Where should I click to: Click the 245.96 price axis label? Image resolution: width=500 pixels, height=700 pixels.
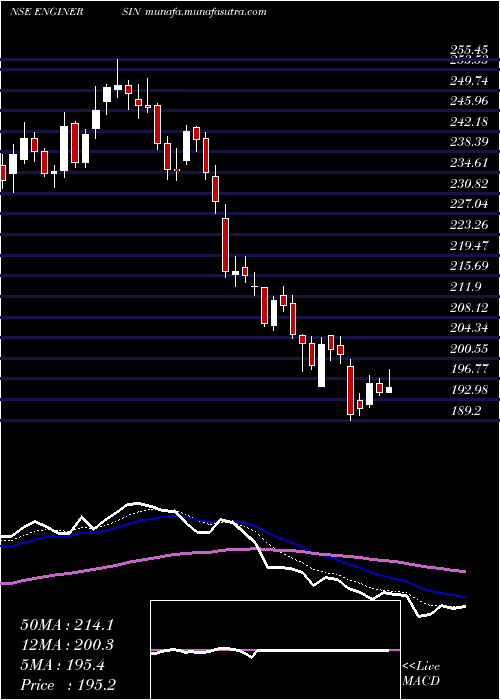click(469, 101)
